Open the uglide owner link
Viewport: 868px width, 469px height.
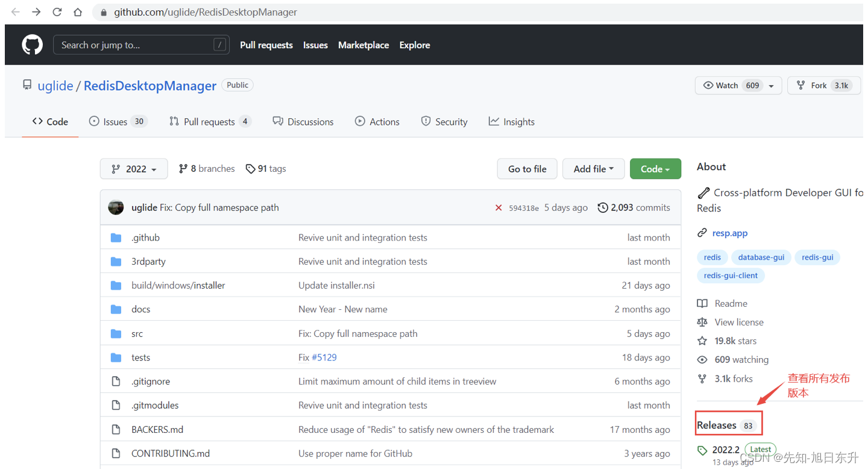point(55,86)
